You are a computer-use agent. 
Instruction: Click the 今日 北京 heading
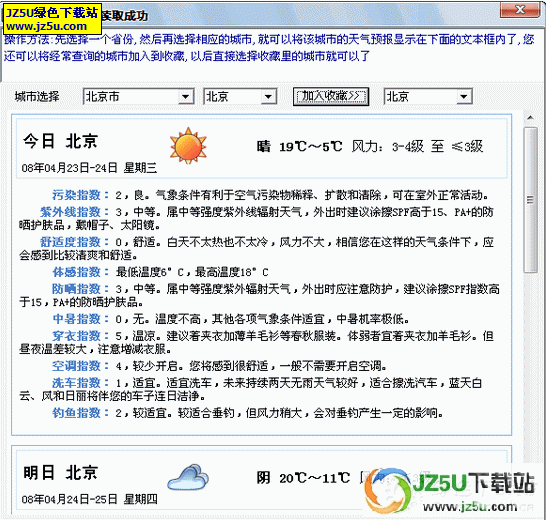click(x=60, y=141)
